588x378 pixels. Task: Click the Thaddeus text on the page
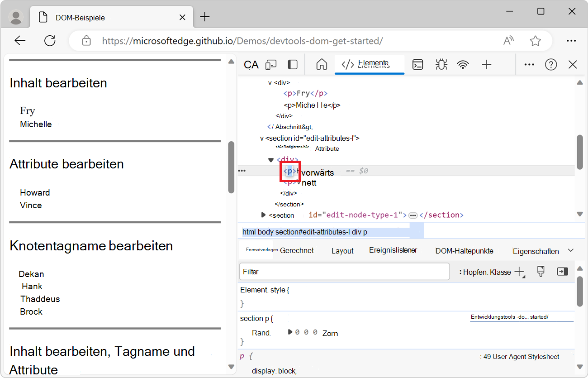pyautogui.click(x=40, y=299)
